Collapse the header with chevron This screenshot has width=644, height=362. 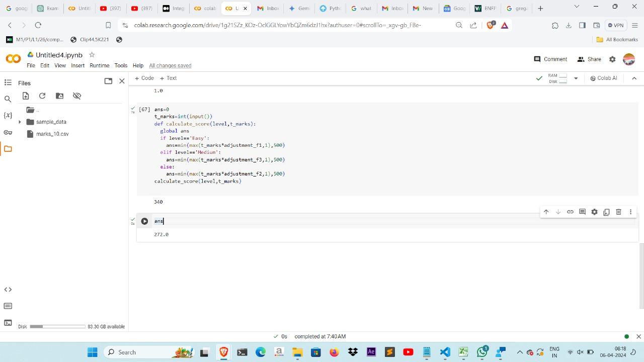(634, 78)
